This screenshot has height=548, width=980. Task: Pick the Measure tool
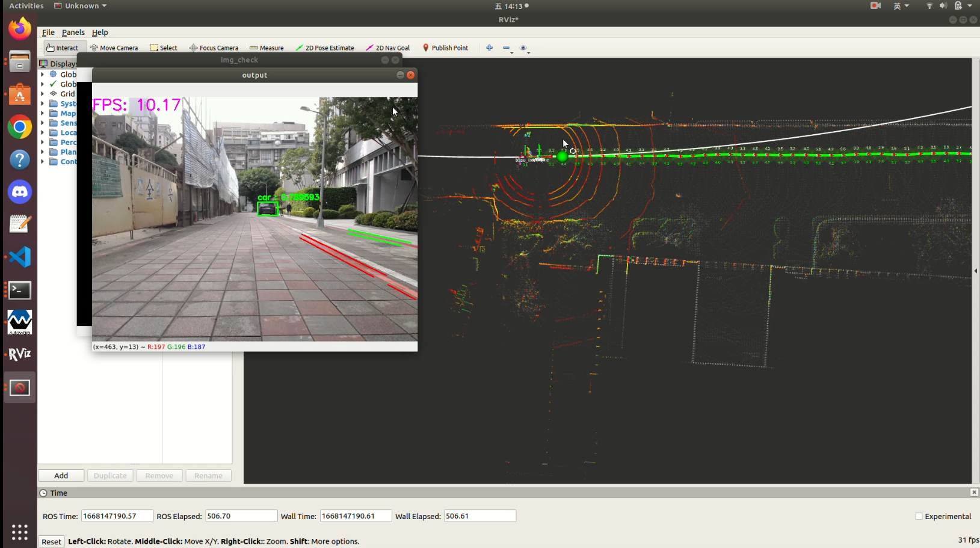[267, 48]
